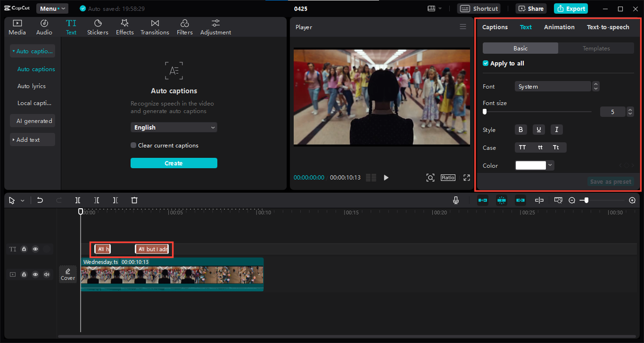Click the white color swatch

click(x=531, y=165)
